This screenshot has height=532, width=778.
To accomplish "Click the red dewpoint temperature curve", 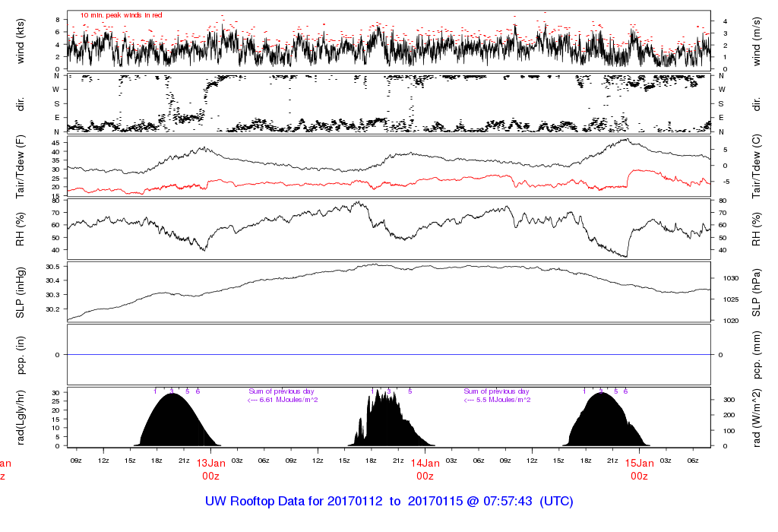I will pos(304,184).
